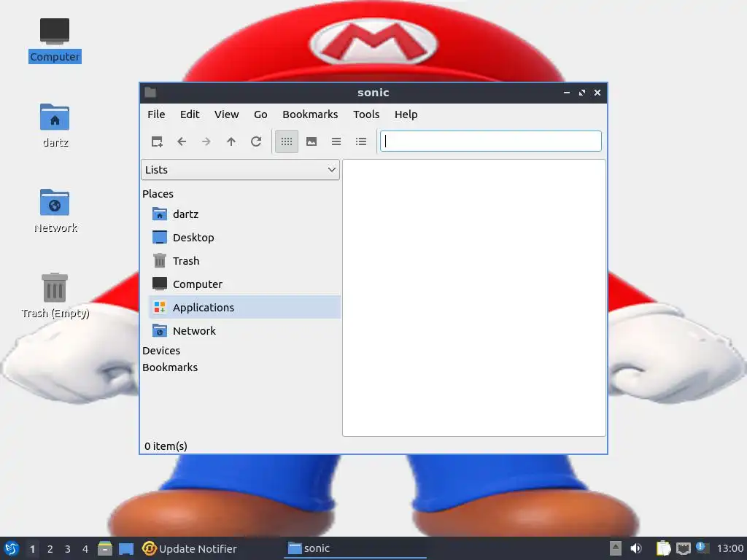
Task: Go up to parent folder
Action: [231, 141]
